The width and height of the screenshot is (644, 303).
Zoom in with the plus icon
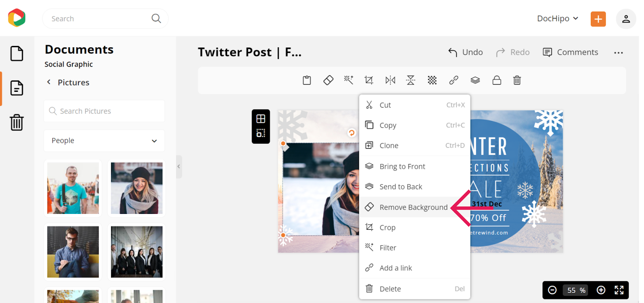(601, 290)
